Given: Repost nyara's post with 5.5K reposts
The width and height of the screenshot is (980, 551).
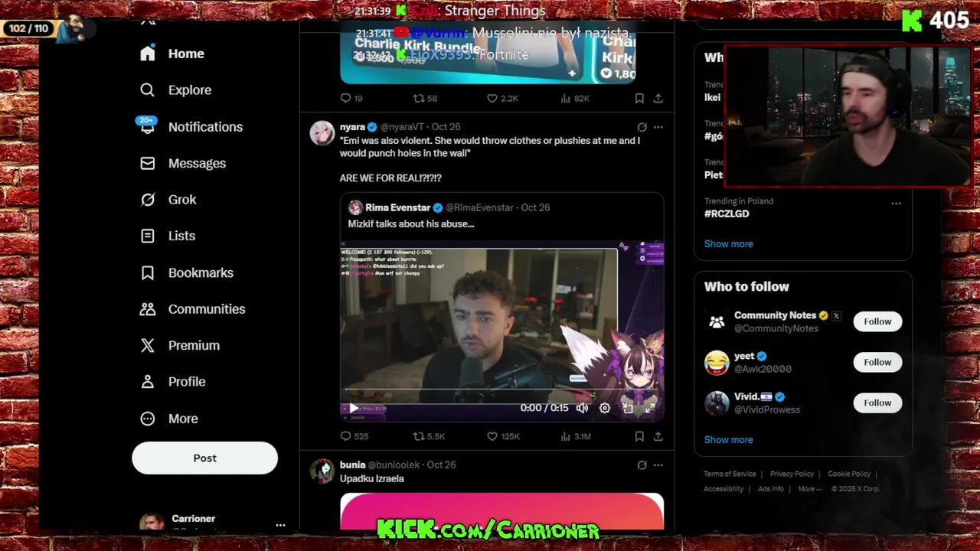Looking at the screenshot, I should point(429,436).
